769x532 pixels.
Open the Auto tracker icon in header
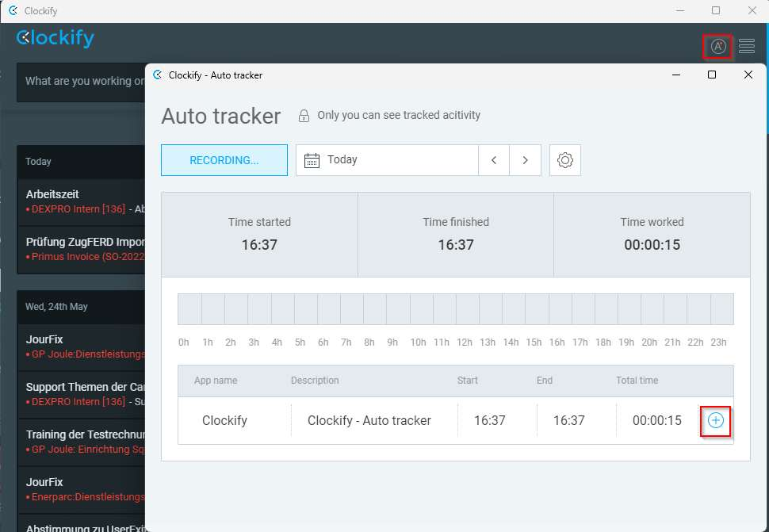[x=717, y=47]
